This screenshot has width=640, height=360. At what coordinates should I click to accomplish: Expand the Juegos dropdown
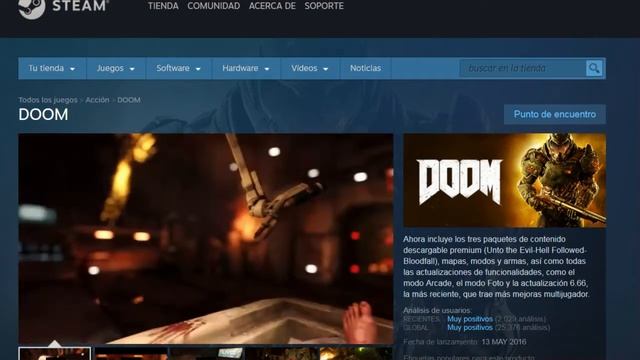click(x=116, y=68)
